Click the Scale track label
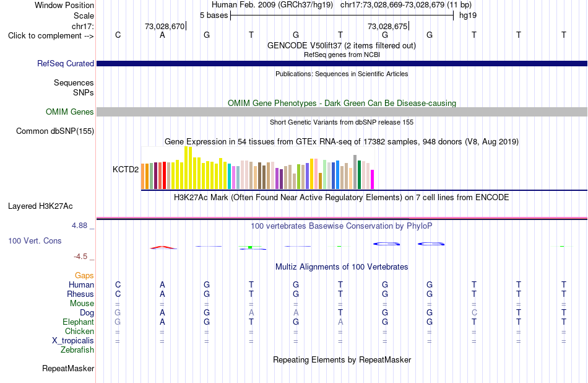 click(x=84, y=15)
